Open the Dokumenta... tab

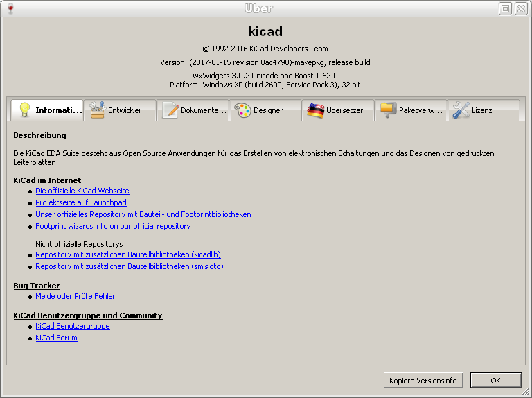pyautogui.click(x=193, y=110)
